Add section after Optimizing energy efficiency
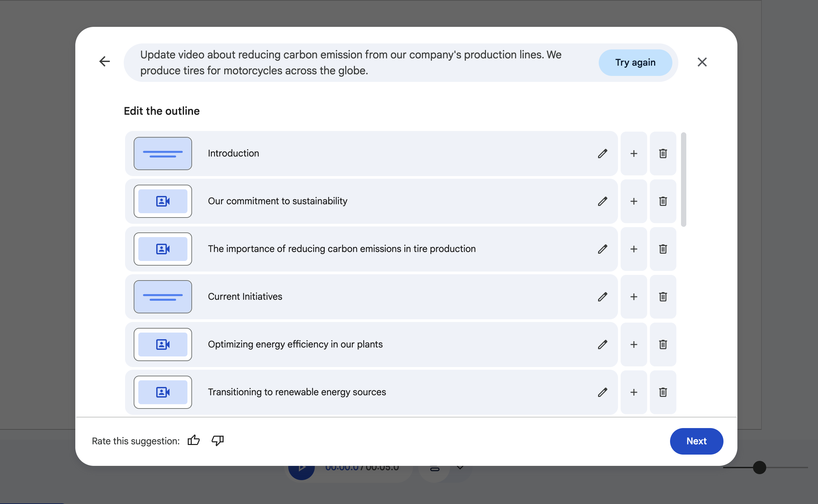This screenshot has width=818, height=504. [634, 344]
